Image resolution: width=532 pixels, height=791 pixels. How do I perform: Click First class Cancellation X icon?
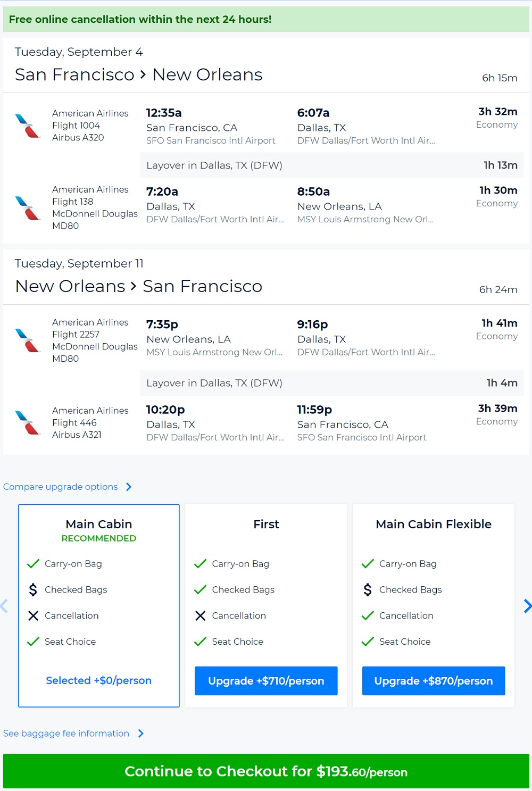200,616
